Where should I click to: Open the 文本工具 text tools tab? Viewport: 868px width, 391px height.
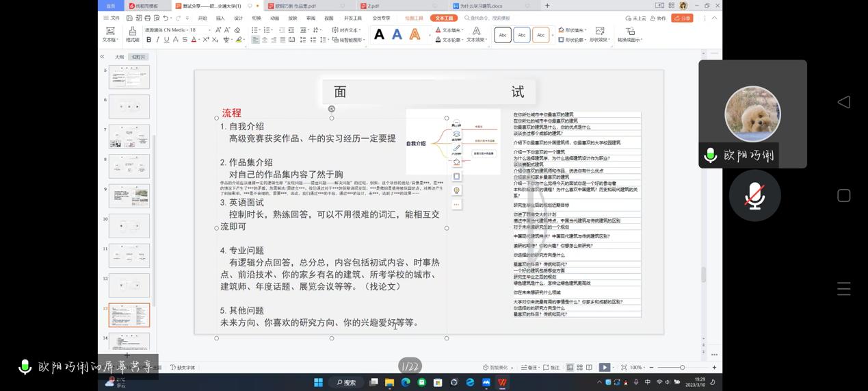pyautogui.click(x=444, y=18)
